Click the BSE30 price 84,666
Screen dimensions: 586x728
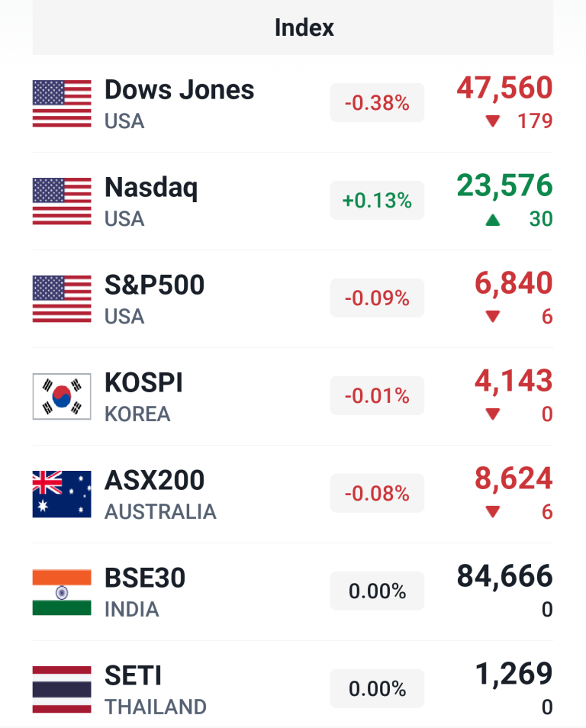tap(504, 576)
